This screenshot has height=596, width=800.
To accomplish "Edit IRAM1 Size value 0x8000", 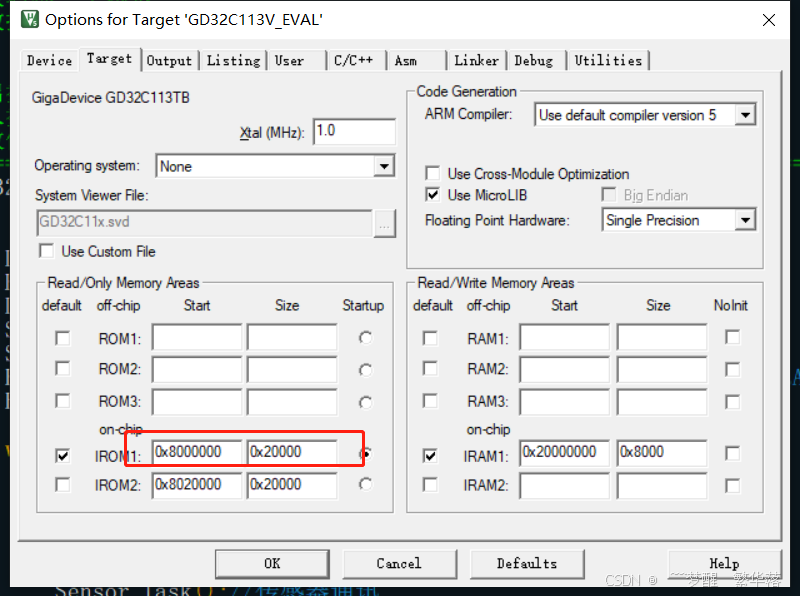I will click(x=662, y=453).
